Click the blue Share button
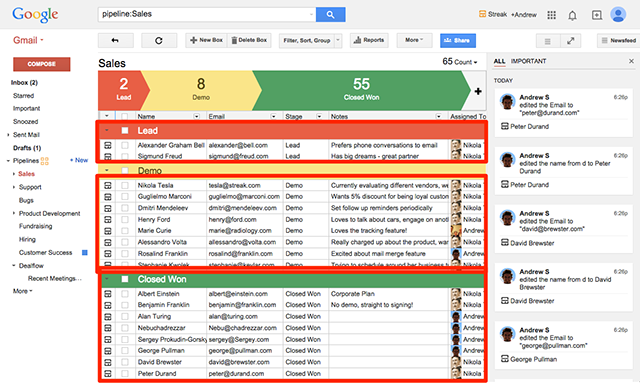 (458, 40)
